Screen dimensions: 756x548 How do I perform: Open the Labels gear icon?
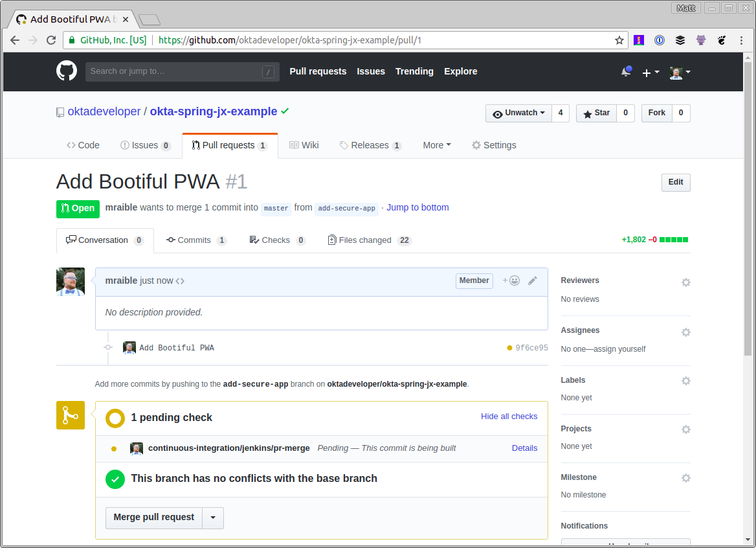click(x=685, y=381)
